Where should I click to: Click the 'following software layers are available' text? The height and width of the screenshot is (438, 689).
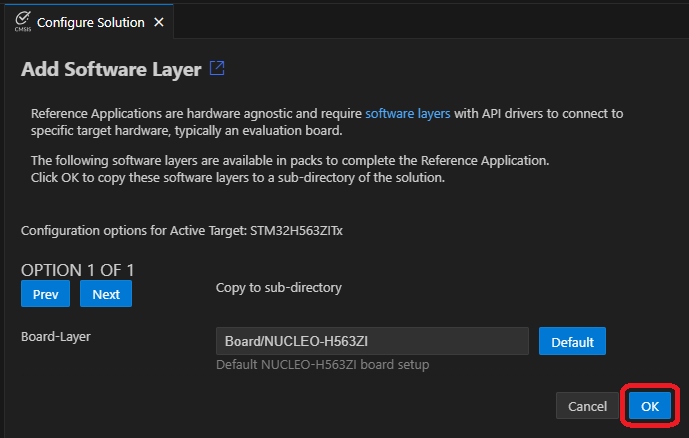(290, 160)
